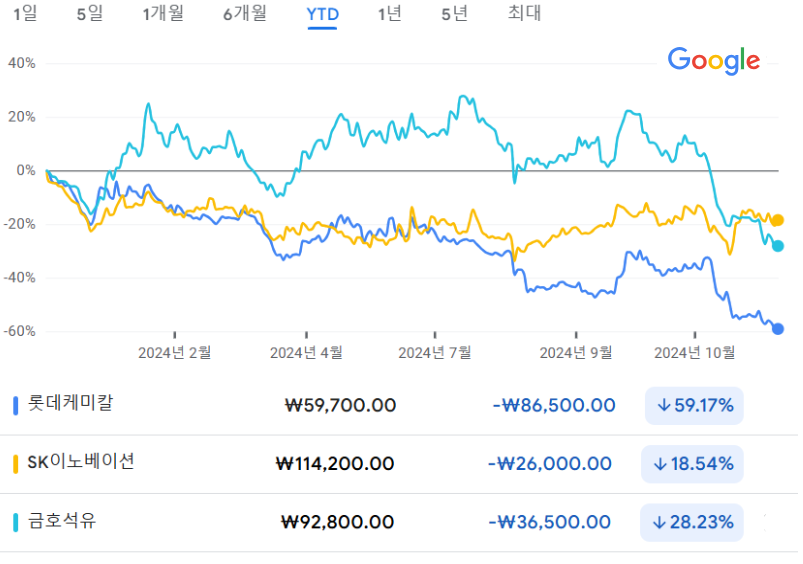Click the down arrow in the 59.17% badge

[x=664, y=406]
